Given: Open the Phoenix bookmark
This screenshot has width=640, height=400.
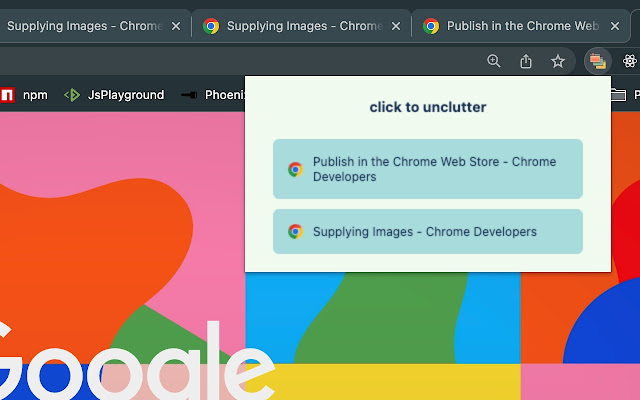Looking at the screenshot, I should [x=212, y=95].
